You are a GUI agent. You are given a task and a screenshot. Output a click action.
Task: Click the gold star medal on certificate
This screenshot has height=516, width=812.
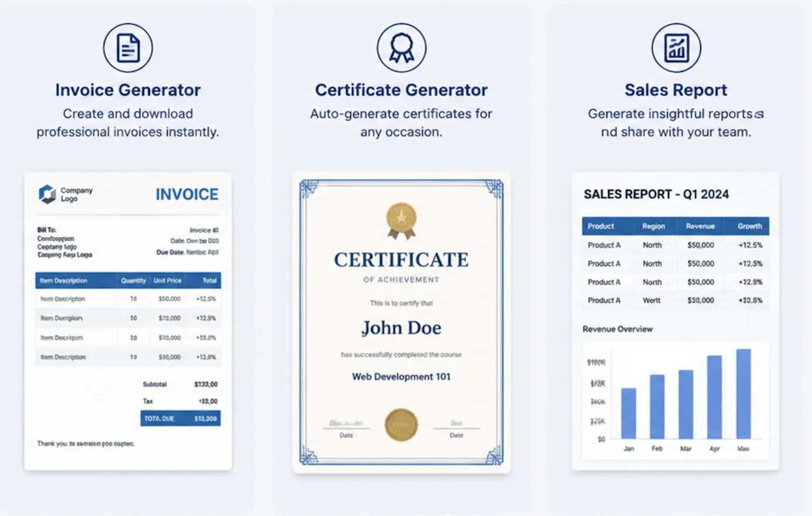(x=401, y=221)
